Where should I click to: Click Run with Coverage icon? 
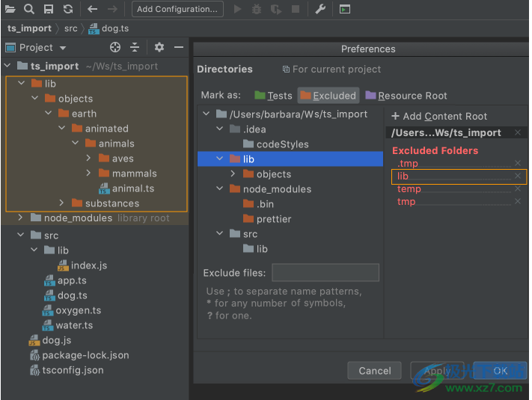tap(276, 9)
